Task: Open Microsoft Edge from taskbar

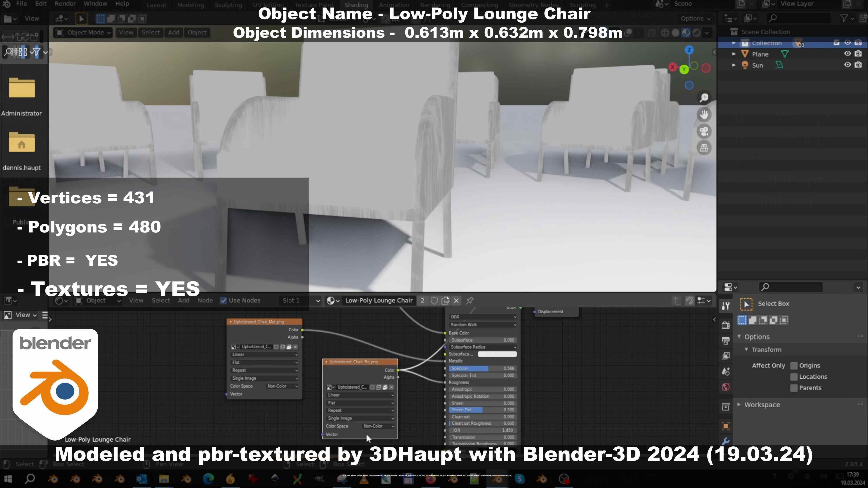Action: tap(208, 479)
